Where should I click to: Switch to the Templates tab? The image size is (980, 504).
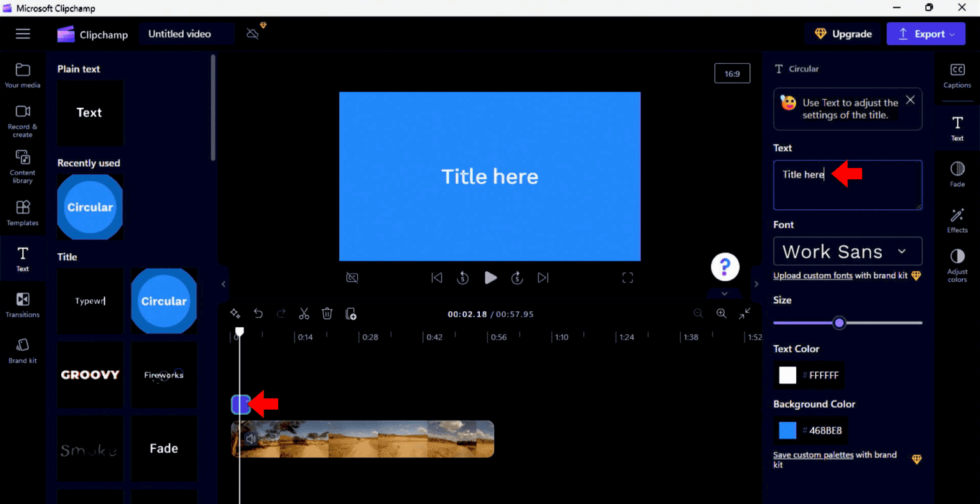[x=23, y=212]
